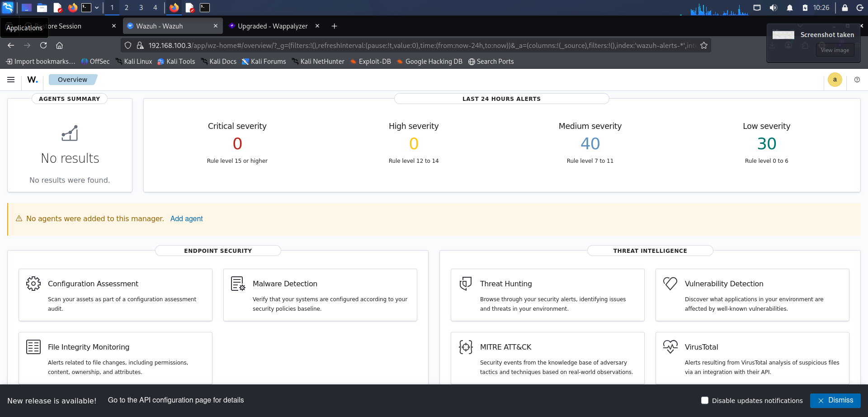
Task: Reload the current page
Action: (x=43, y=45)
